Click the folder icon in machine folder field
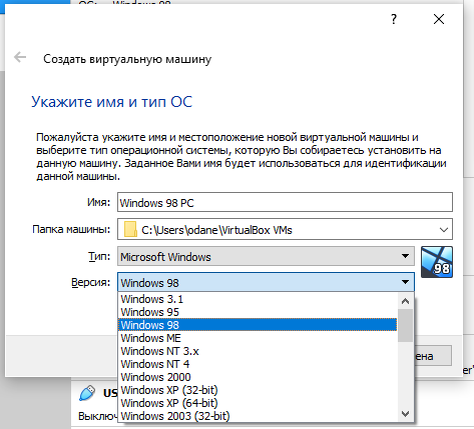 [130, 229]
